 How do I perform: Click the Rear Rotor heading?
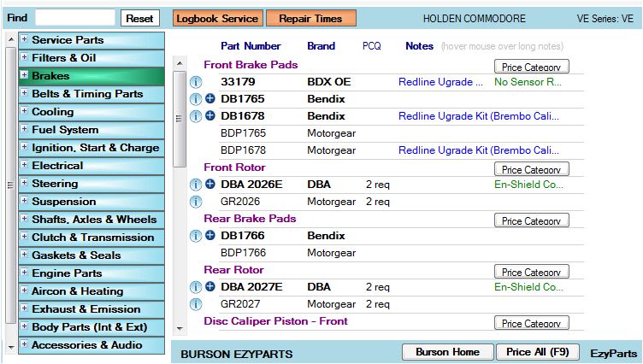[233, 270]
